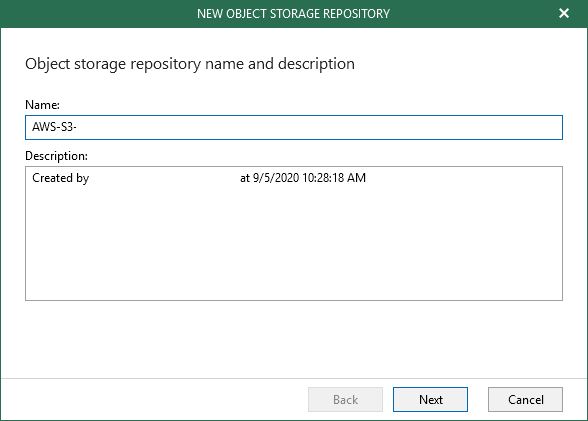
Task: Place cursor after AWS-S3- text
Action: [77, 127]
